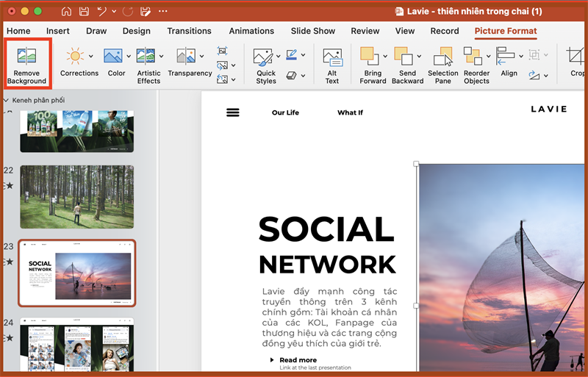Screen dimensions: 588x377
Task: Switch to the Insert tab
Action: click(58, 31)
